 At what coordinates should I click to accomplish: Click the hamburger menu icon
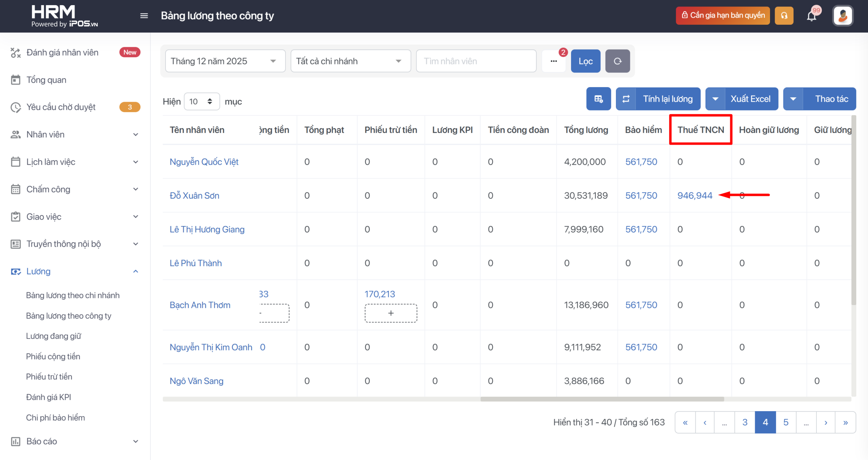[144, 16]
